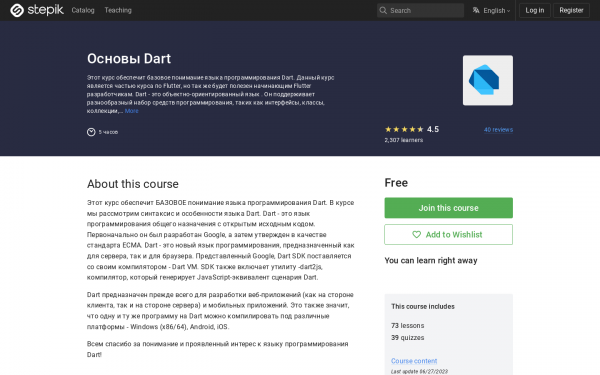This screenshot has width=600, height=375.
Task: Click the Stepik logo icon
Action: tap(17, 10)
